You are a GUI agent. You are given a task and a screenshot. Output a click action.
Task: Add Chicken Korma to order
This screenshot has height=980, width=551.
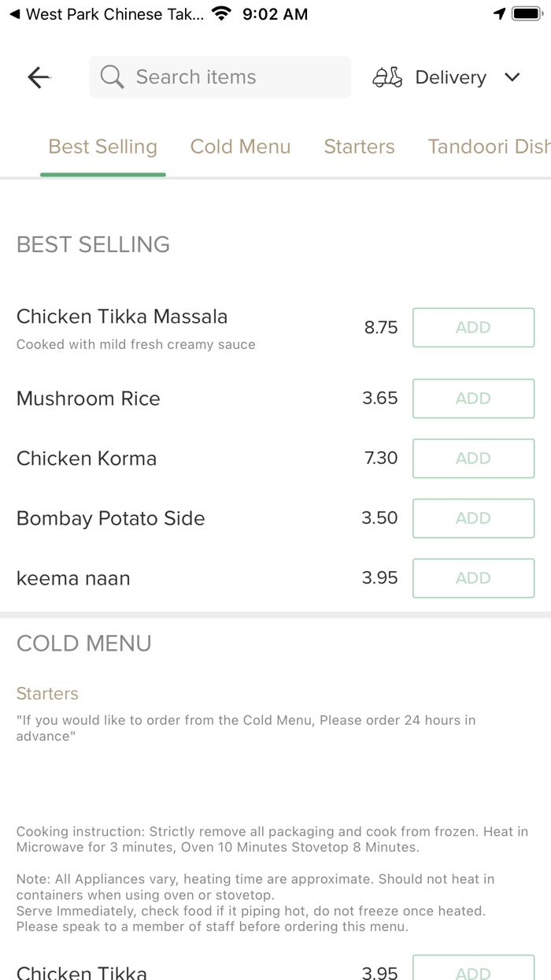point(473,458)
